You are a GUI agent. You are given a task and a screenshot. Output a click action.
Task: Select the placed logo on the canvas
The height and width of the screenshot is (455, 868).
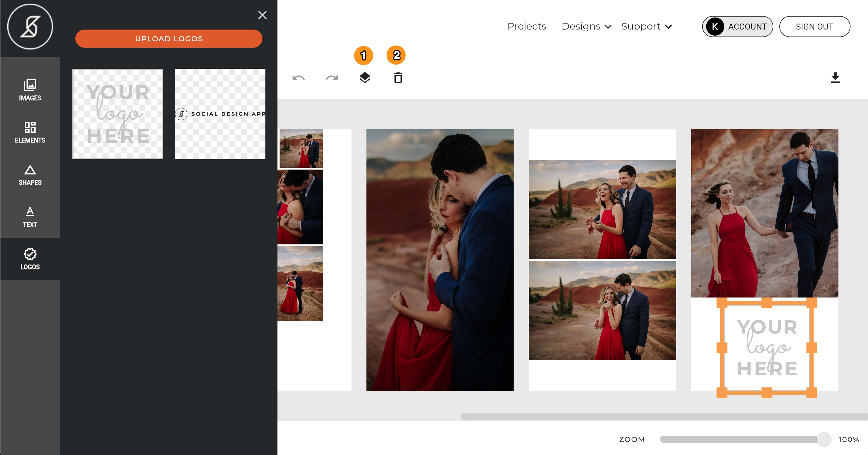[767, 348]
